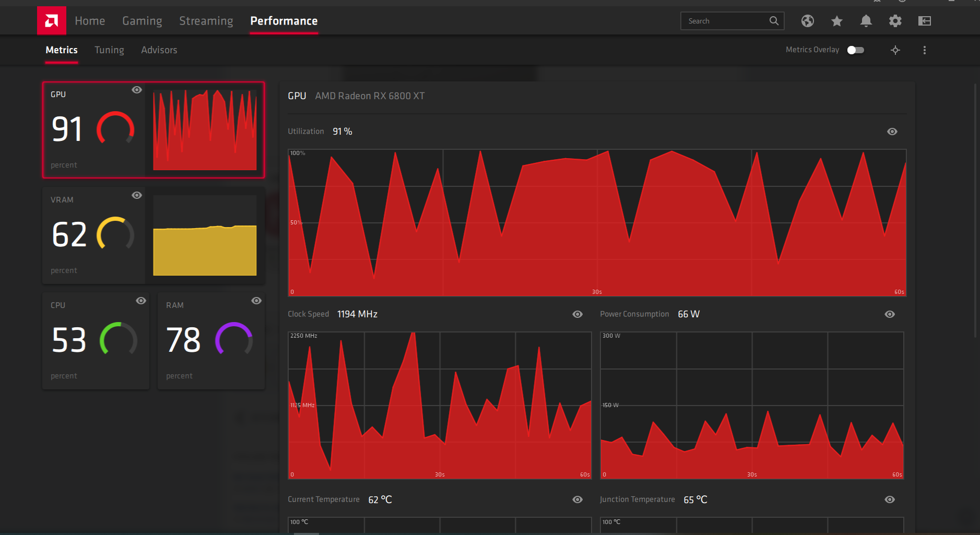Toggle CPU card visibility eye

point(141,301)
